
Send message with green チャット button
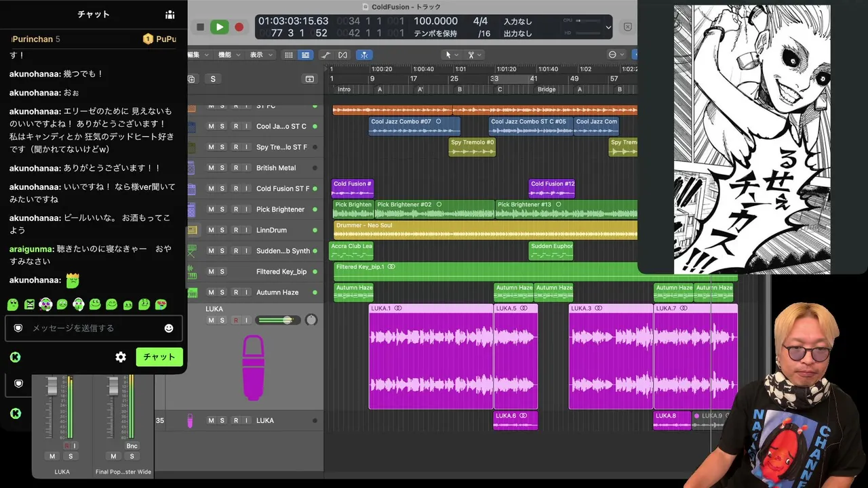159,357
